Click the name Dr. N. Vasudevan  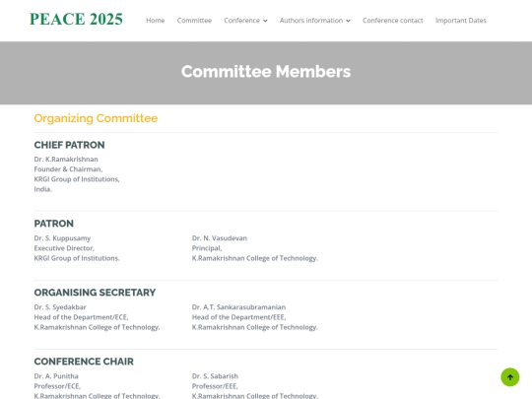(x=220, y=238)
